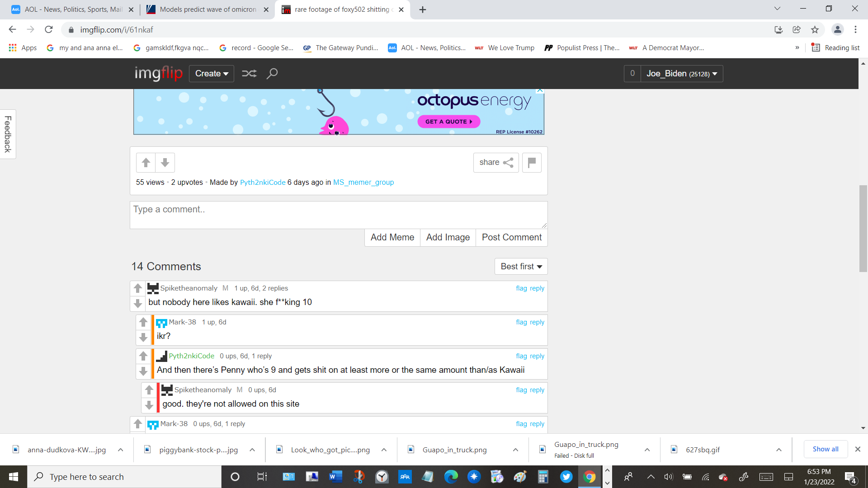Open the Chrome three-dot menu
The image size is (868, 488).
pos(855,30)
